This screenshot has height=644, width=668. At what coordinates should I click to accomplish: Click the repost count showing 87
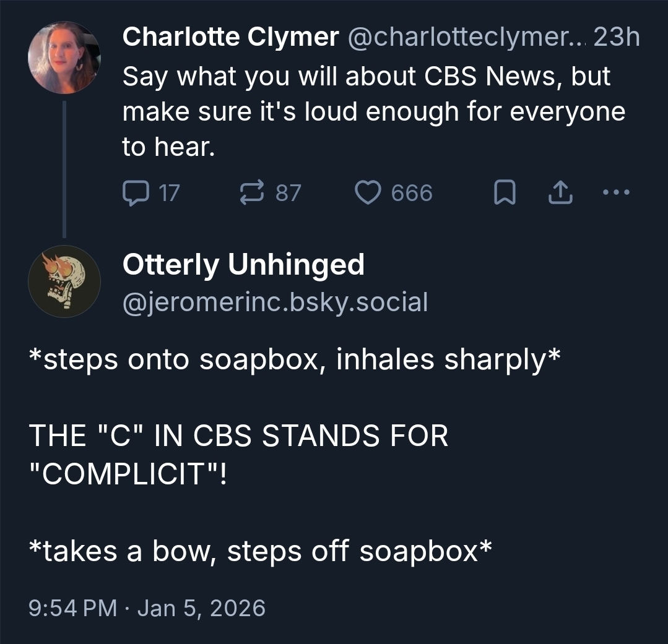pyautogui.click(x=288, y=194)
